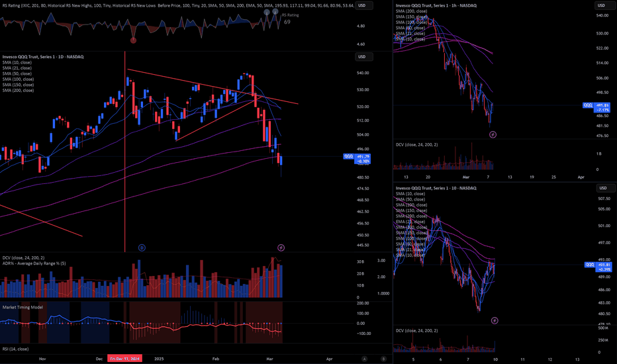
Task: Select EMA (21, close) legend on 10-minute chart
Action: point(410,222)
